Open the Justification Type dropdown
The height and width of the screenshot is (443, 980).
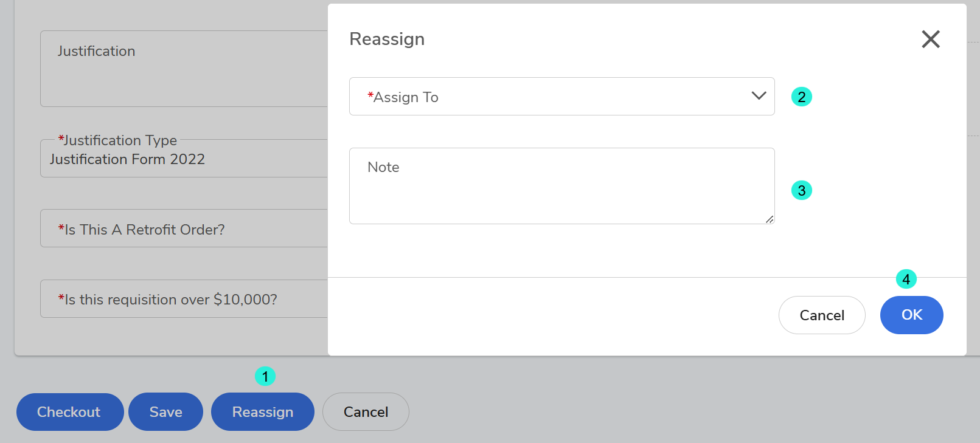(x=184, y=159)
